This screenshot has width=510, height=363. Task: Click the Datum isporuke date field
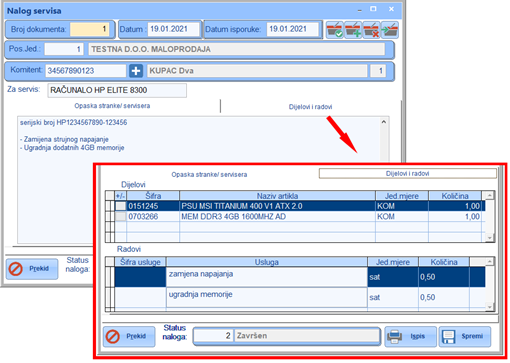point(293,29)
